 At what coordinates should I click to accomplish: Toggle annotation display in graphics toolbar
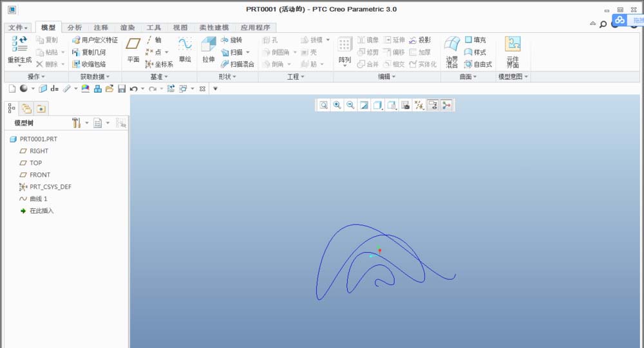tap(433, 105)
